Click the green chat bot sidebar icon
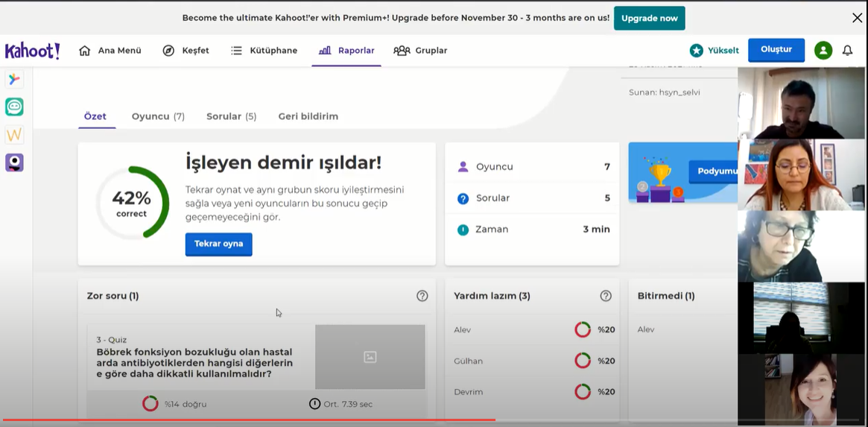The height and width of the screenshot is (427, 868). (14, 107)
